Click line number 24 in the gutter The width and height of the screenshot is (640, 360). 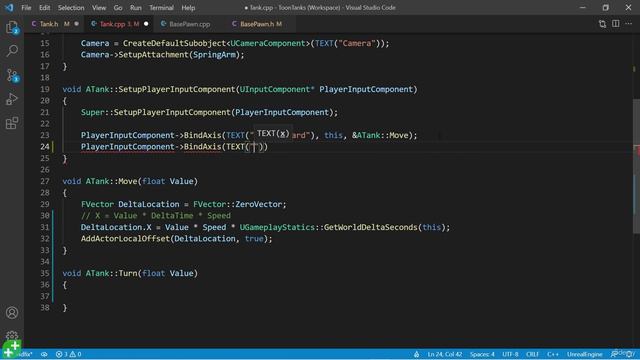pos(44,147)
